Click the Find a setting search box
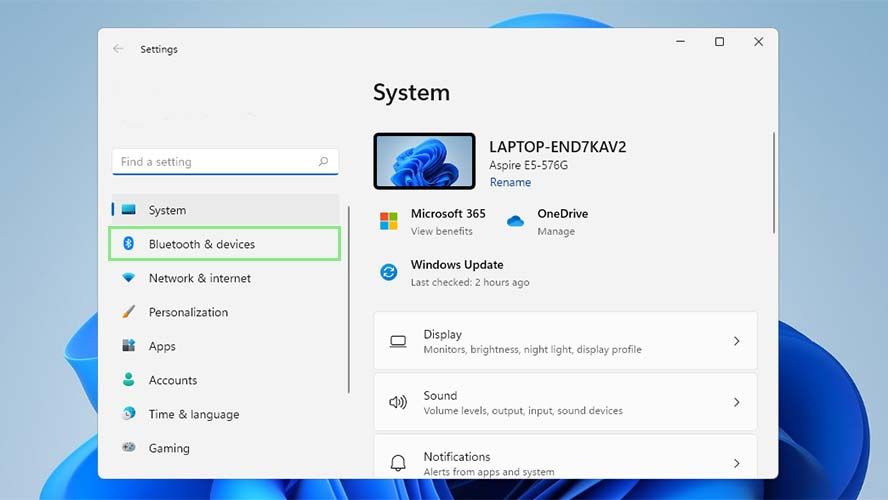Image resolution: width=888 pixels, height=500 pixels. click(225, 162)
